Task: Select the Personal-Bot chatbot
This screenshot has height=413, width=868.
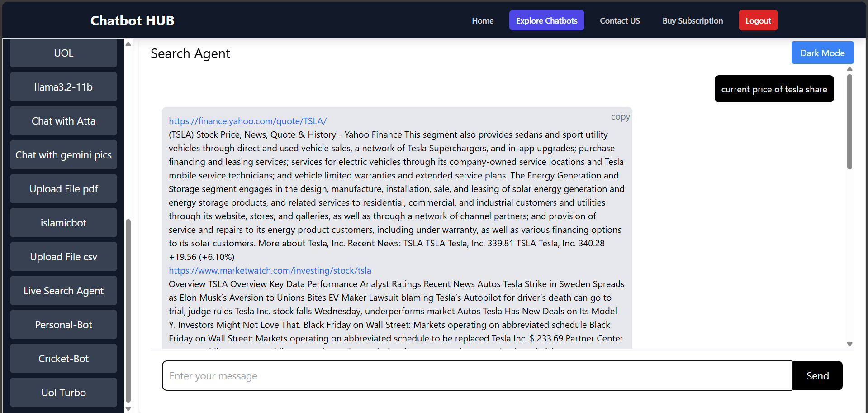Action: click(63, 325)
